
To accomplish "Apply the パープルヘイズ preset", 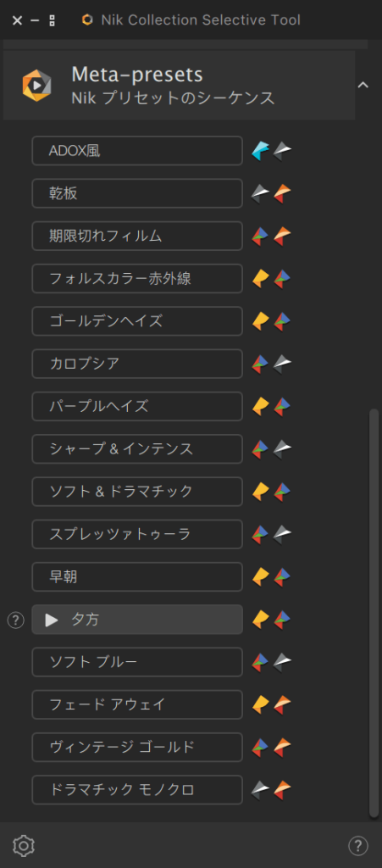I will tap(137, 406).
